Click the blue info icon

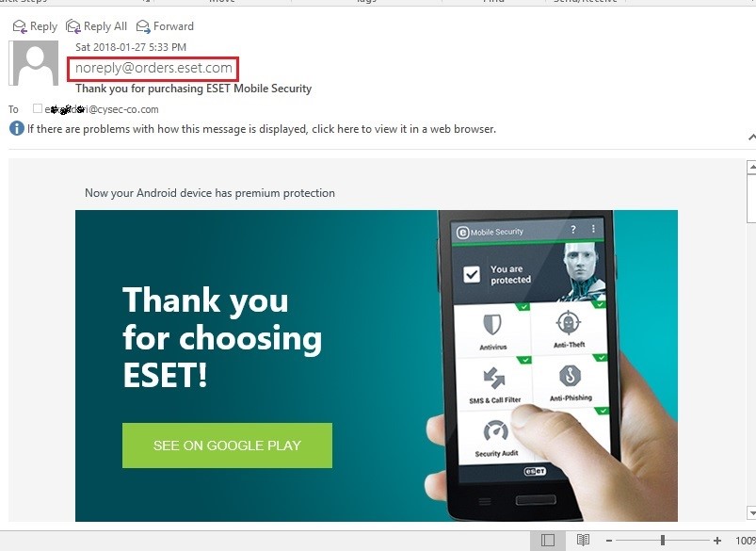(17, 128)
